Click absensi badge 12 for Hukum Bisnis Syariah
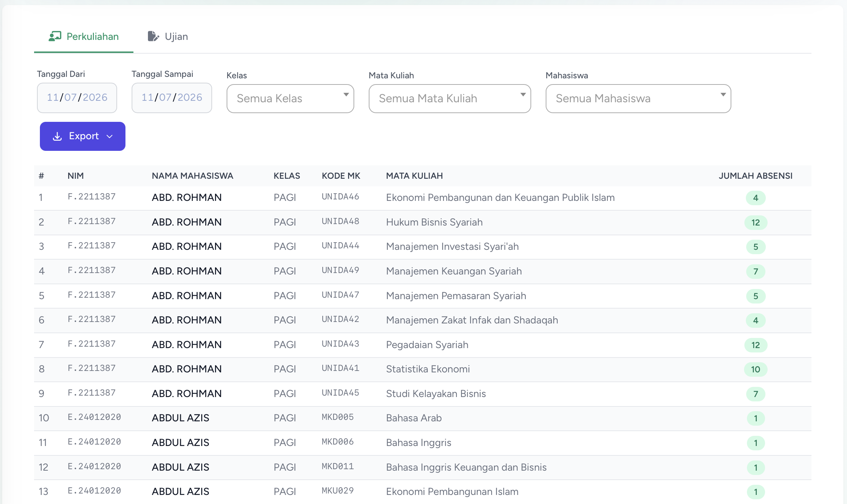 [x=756, y=223]
